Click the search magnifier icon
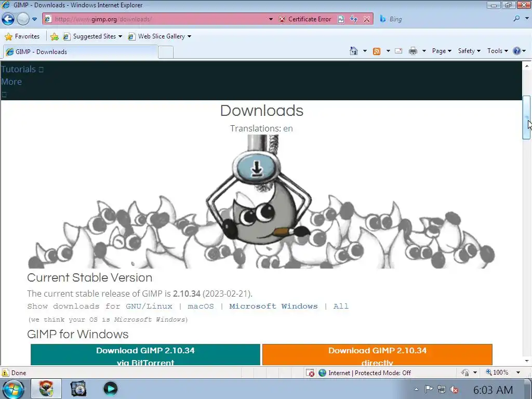Image resolution: width=532 pixels, height=399 pixels. 516,19
